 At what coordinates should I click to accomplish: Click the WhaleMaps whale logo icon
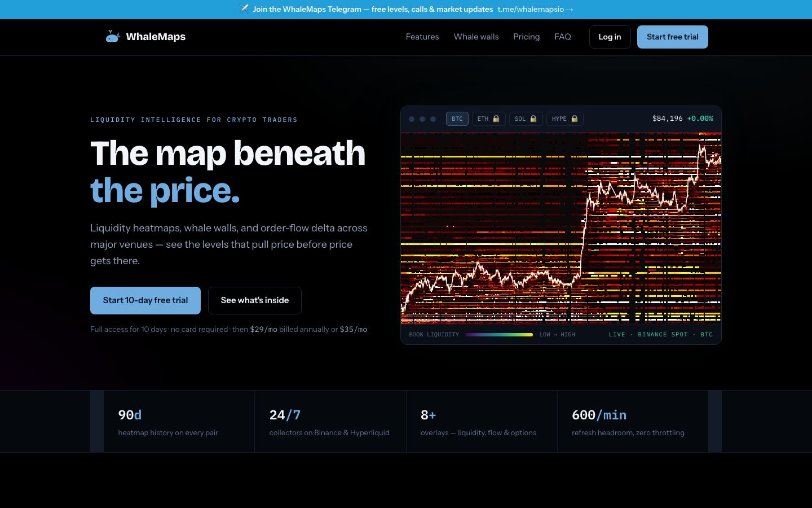point(113,37)
